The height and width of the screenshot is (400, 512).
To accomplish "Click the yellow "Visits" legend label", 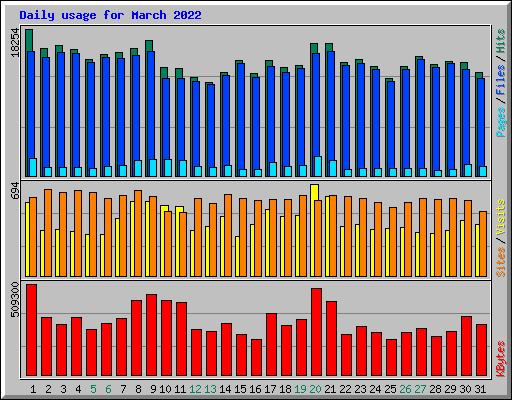I will coord(501,217).
